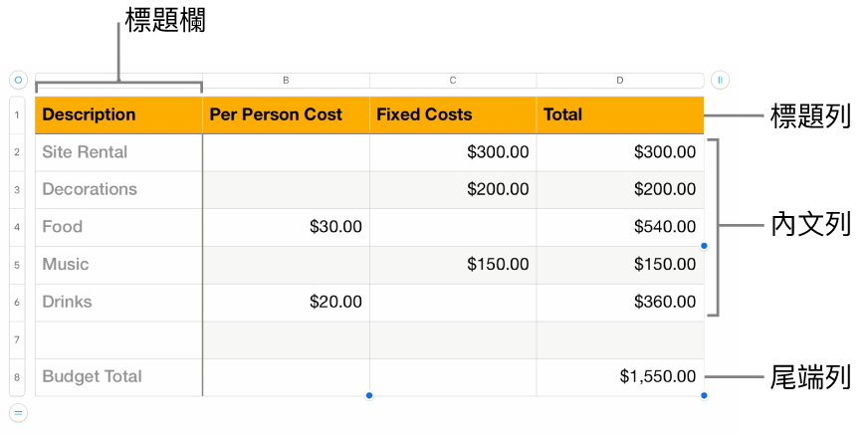Select column B header bar
The width and height of the screenshot is (868, 434).
286,80
